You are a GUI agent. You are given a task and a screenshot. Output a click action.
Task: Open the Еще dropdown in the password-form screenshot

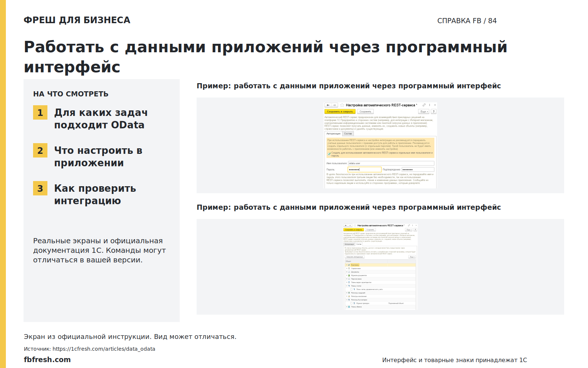click(424, 112)
